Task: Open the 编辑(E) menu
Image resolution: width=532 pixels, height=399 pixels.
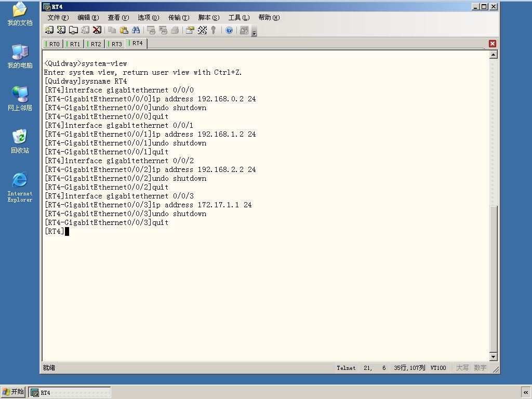Action: click(88, 18)
